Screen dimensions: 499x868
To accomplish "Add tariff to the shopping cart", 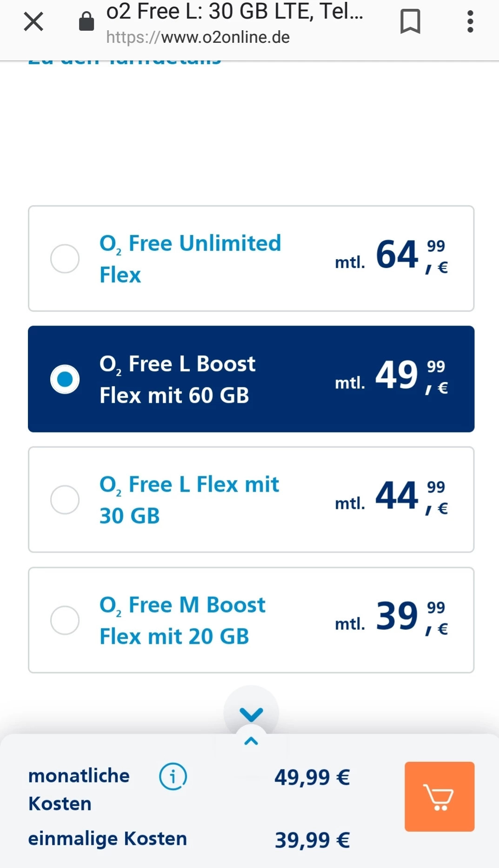I will coord(439,796).
